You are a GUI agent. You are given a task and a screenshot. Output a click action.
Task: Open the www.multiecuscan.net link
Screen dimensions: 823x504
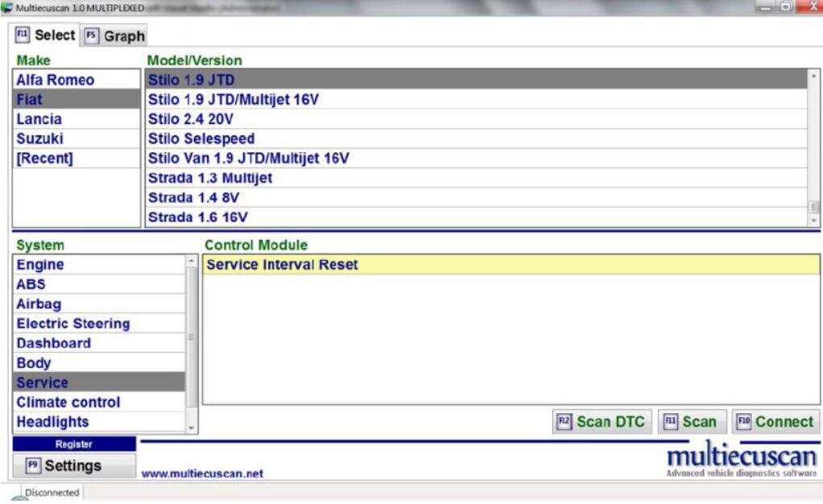pyautogui.click(x=202, y=473)
